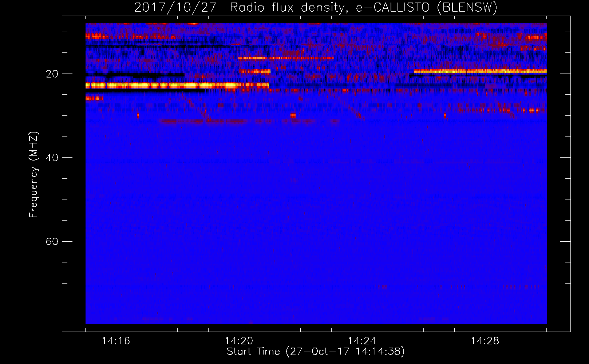
Task: Click the 14:28 time tick label
Action: click(485, 341)
